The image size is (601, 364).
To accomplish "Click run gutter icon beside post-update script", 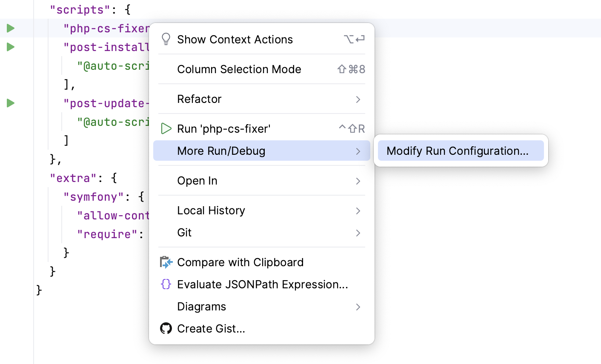I will [11, 103].
